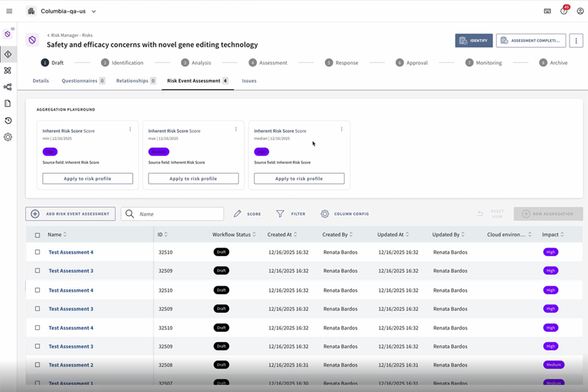Open the document icon in left sidebar
This screenshot has height=392, width=588.
point(8,103)
